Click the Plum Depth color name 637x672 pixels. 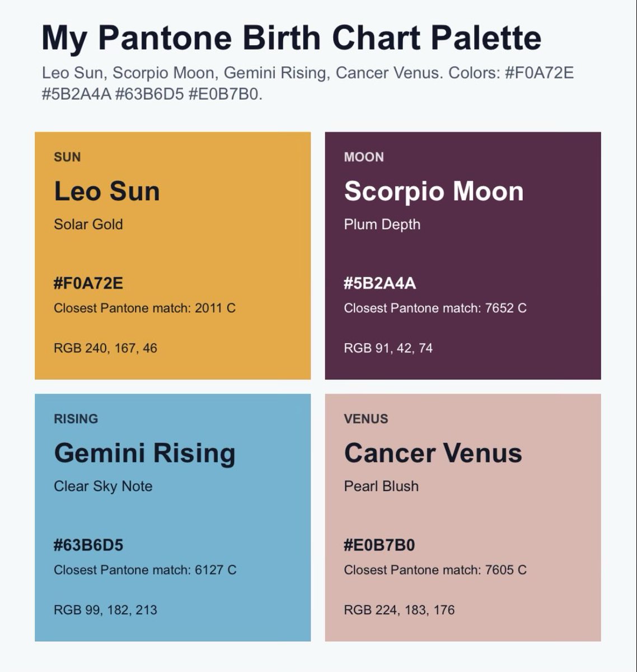[x=382, y=225]
